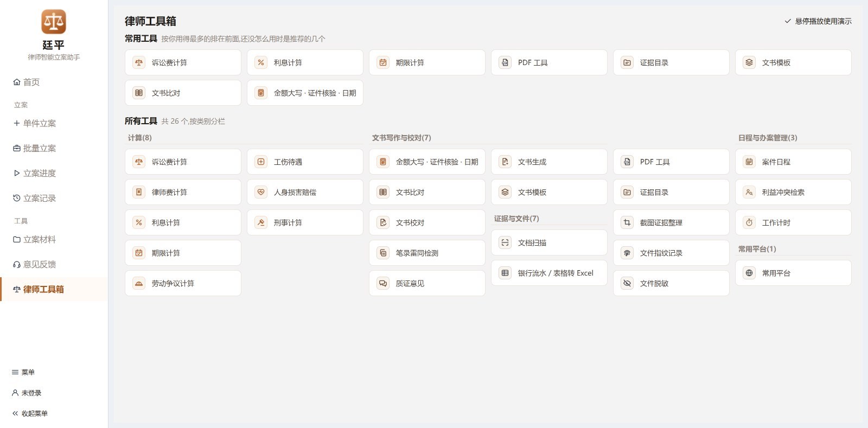Image resolution: width=868 pixels, height=428 pixels.
Task: Collapse sidebar via 收起菜单
Action: (30, 413)
